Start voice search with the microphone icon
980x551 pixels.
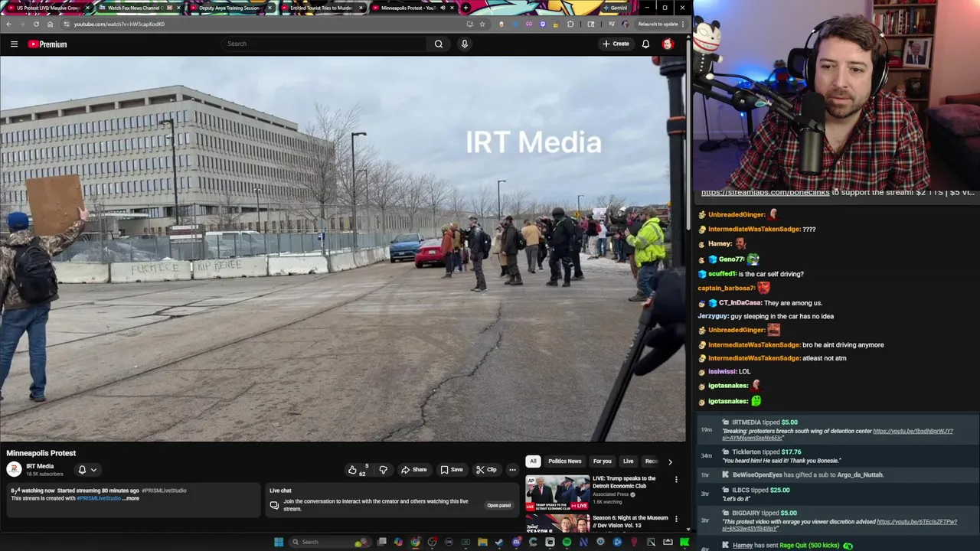[x=464, y=44]
